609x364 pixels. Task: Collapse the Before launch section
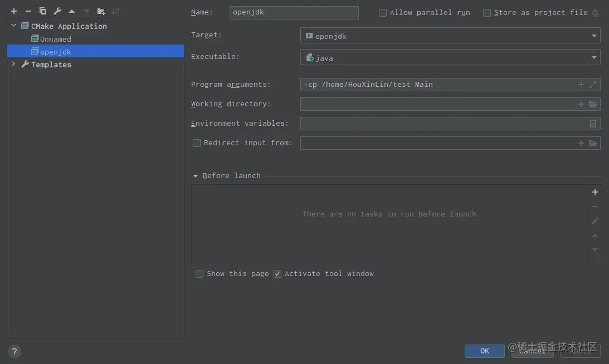pos(196,176)
